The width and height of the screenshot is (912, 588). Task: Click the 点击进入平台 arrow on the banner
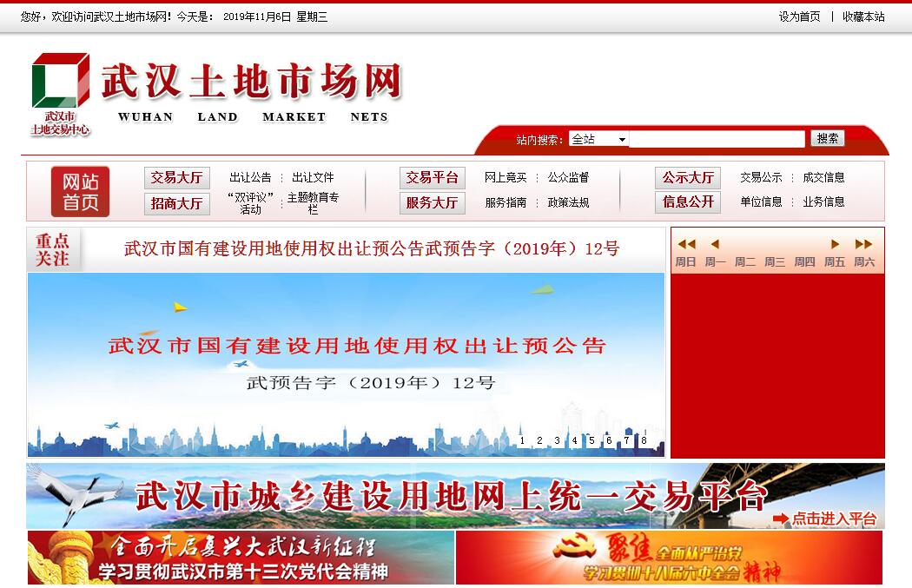click(x=825, y=519)
